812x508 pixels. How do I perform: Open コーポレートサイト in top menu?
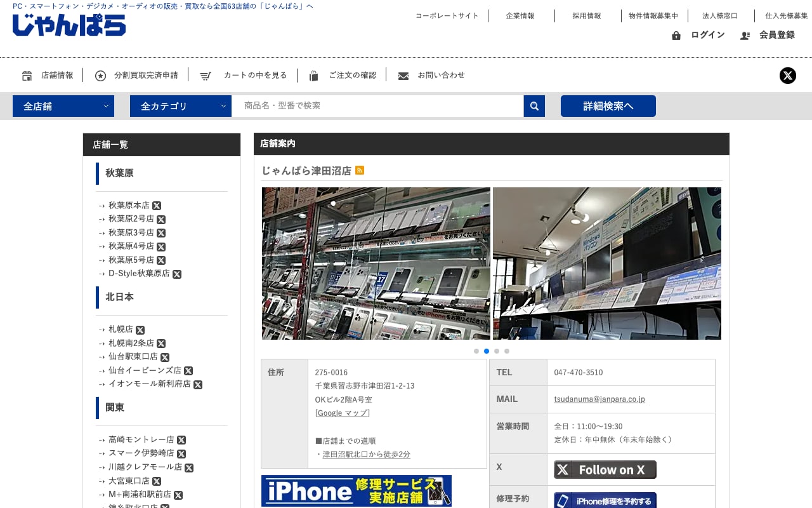(x=447, y=16)
